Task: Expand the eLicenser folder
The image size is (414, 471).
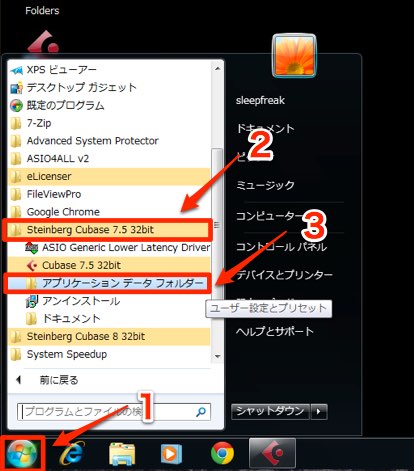Action: click(x=109, y=176)
